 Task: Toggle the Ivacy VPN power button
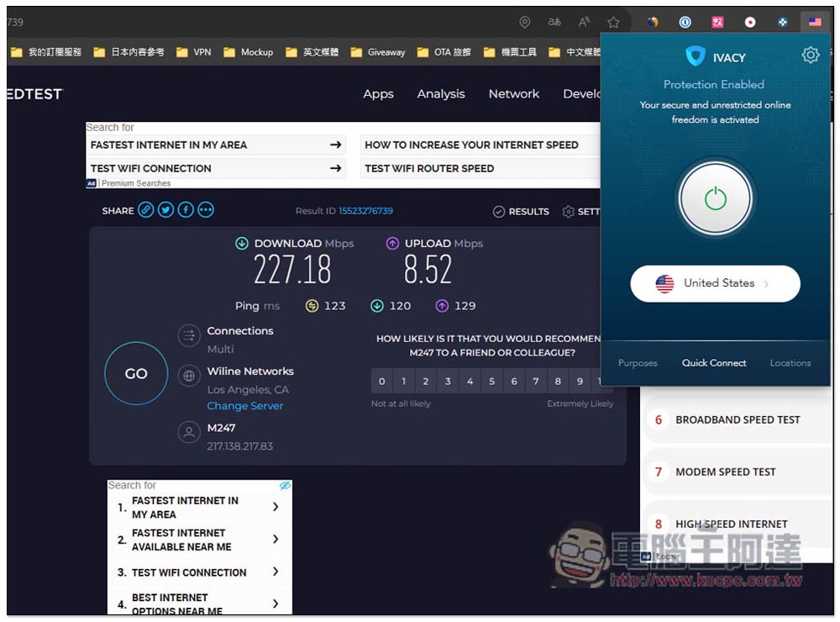tap(715, 198)
